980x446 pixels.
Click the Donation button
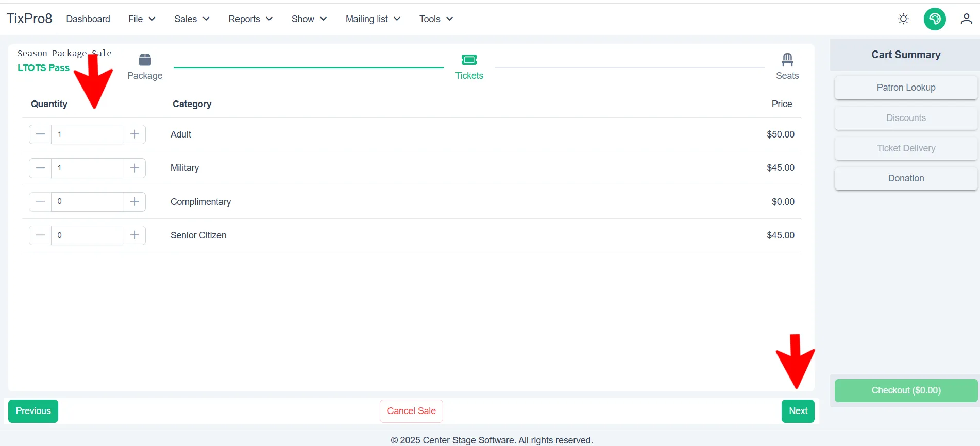click(x=906, y=178)
